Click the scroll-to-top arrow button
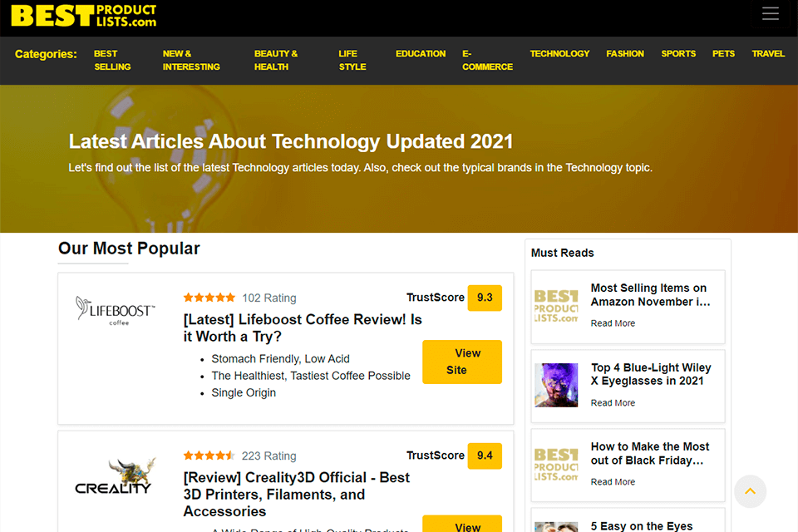798x532 pixels. coord(750,491)
